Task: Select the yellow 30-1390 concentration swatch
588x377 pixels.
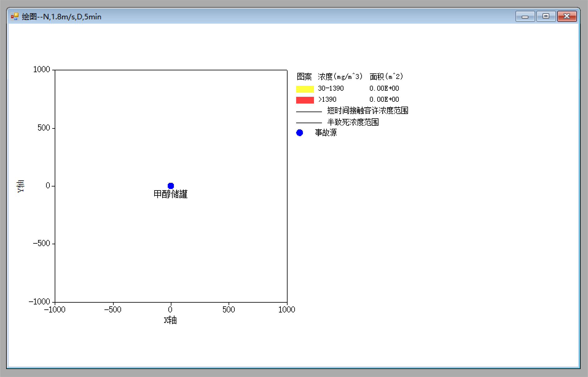Action: pyautogui.click(x=305, y=89)
